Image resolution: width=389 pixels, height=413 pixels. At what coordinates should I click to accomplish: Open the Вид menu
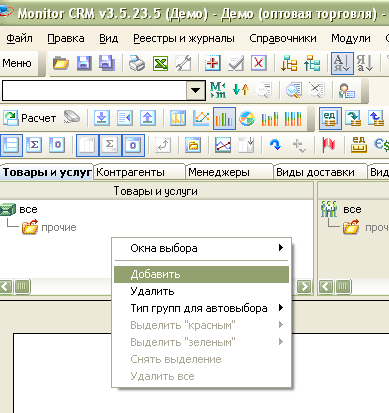click(109, 39)
